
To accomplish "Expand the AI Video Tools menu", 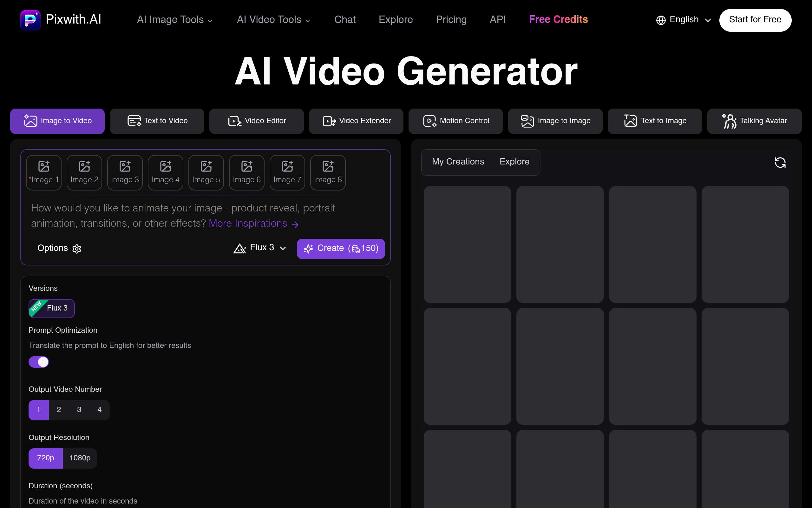I will coord(273,20).
